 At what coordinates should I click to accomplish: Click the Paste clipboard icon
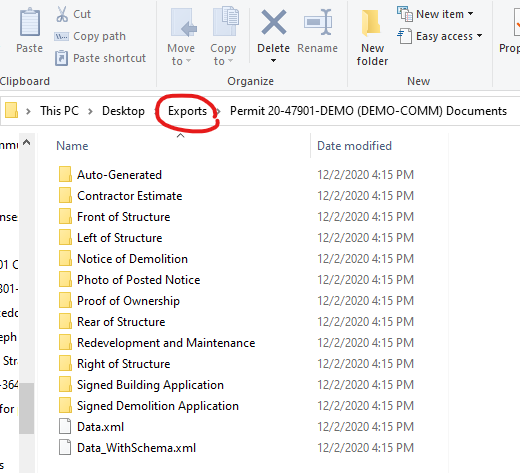point(30,23)
